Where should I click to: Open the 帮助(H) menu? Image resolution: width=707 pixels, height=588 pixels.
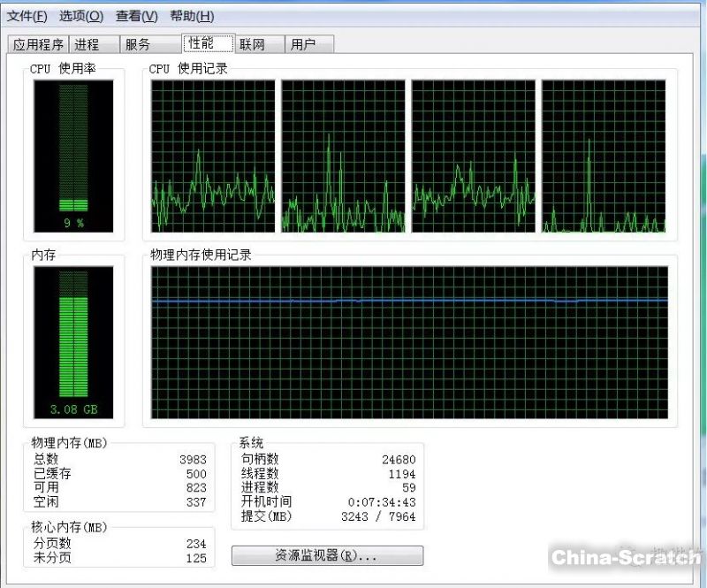pyautogui.click(x=192, y=16)
